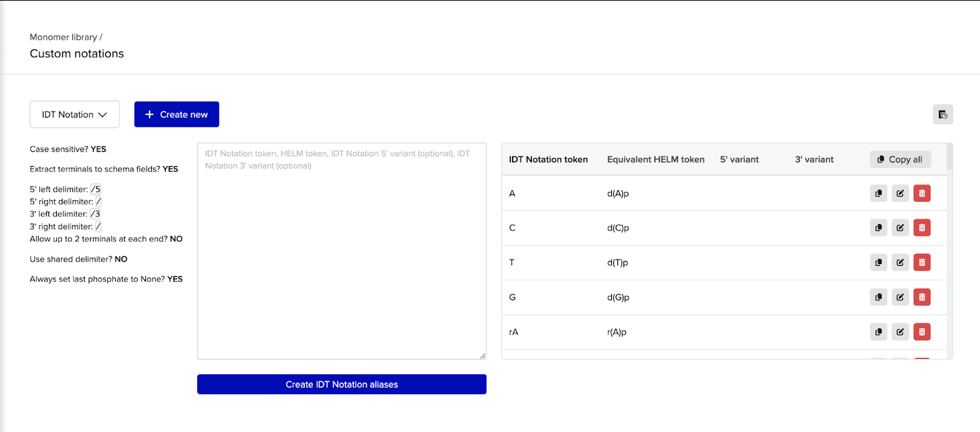Click Copy all in table header
The height and width of the screenshot is (432, 980).
pos(900,159)
